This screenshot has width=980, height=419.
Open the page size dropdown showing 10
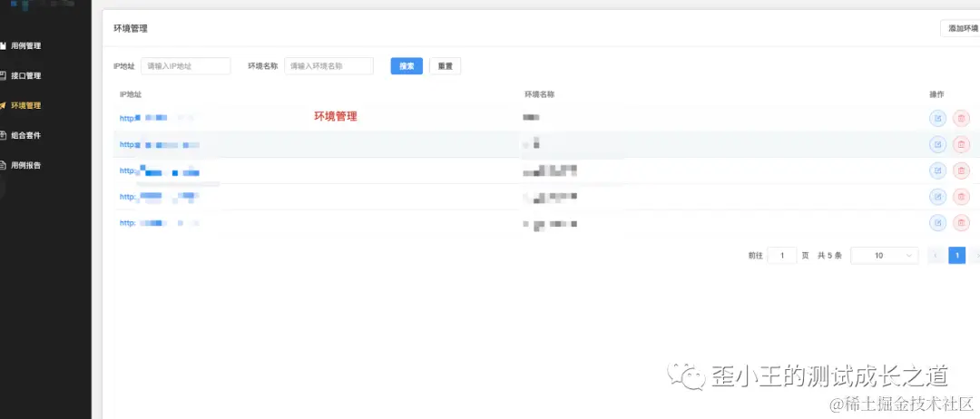(x=885, y=256)
